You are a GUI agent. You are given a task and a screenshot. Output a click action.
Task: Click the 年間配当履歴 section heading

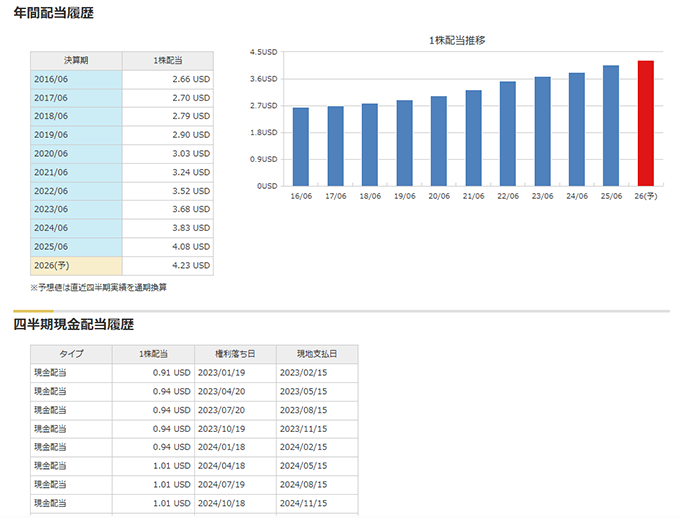tap(54, 13)
